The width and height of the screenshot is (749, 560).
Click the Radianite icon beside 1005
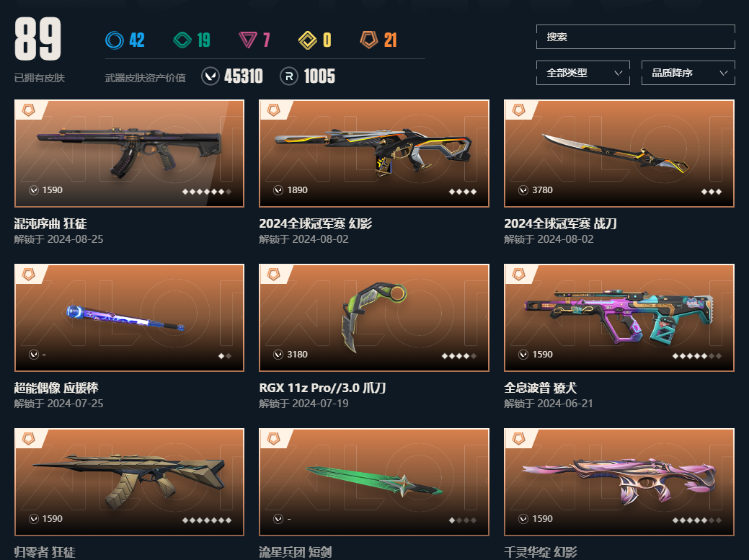click(x=289, y=76)
